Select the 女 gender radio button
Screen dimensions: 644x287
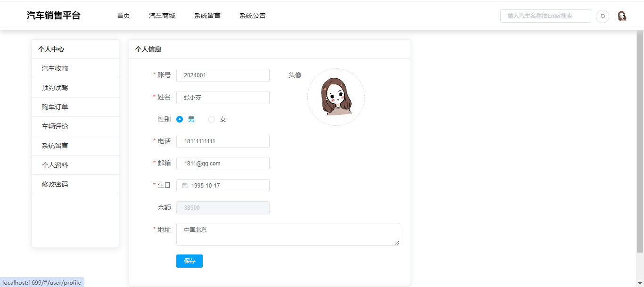click(x=212, y=119)
